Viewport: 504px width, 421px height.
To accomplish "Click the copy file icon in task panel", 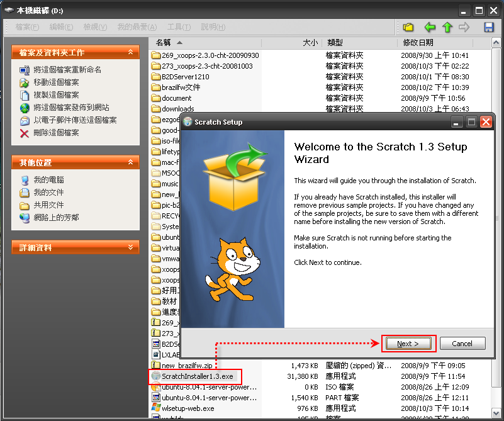I will click(x=25, y=95).
